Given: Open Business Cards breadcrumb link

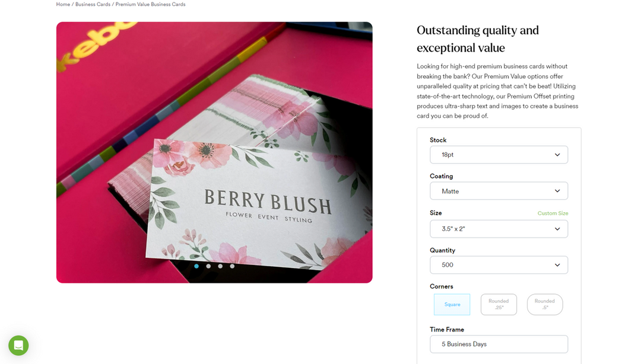Looking at the screenshot, I should click(93, 4).
